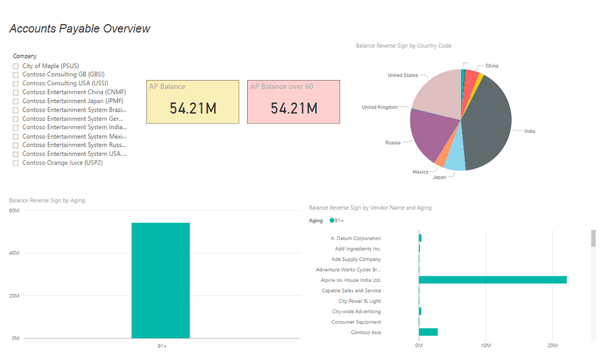604x364 pixels.
Task: Click the 'China' pie chart label
Action: (492, 66)
